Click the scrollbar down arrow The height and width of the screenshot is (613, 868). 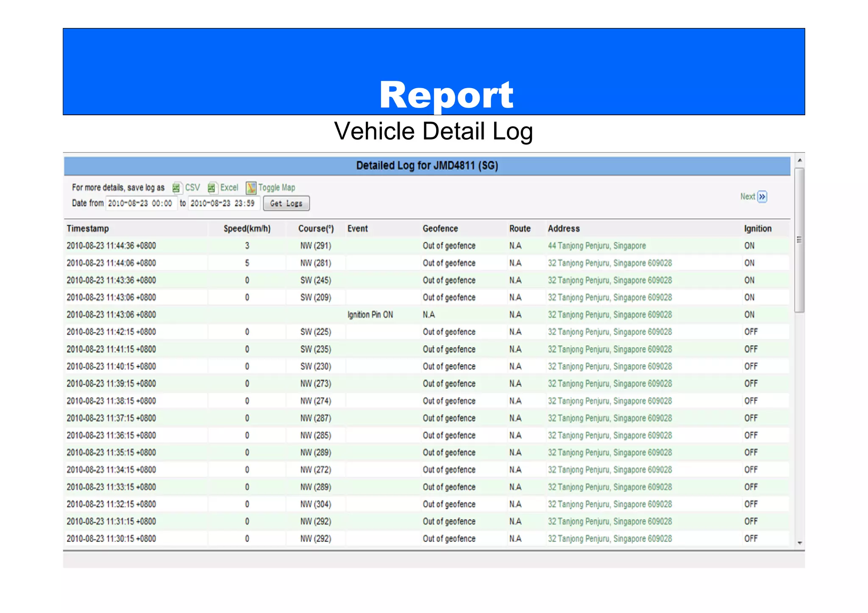click(x=799, y=543)
